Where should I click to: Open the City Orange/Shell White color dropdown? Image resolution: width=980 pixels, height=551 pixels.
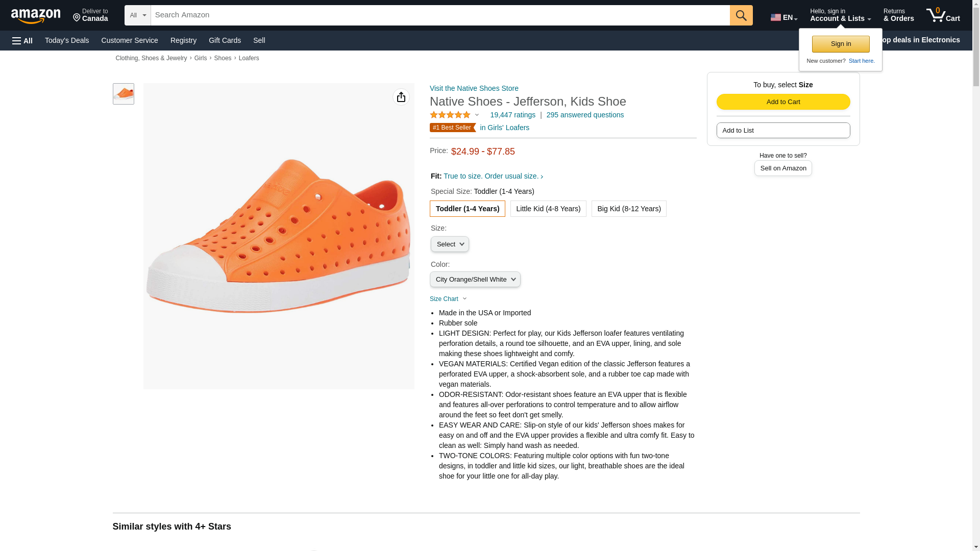point(475,280)
